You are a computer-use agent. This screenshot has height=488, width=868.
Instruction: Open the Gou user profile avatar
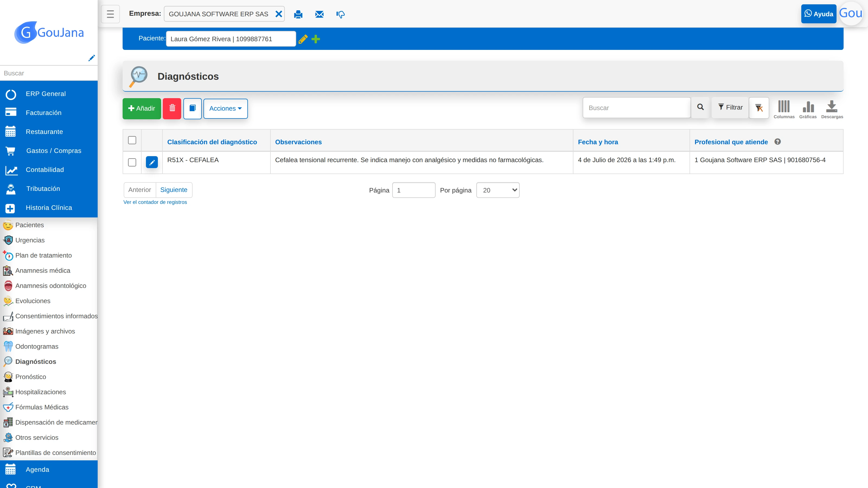pyautogui.click(x=851, y=14)
